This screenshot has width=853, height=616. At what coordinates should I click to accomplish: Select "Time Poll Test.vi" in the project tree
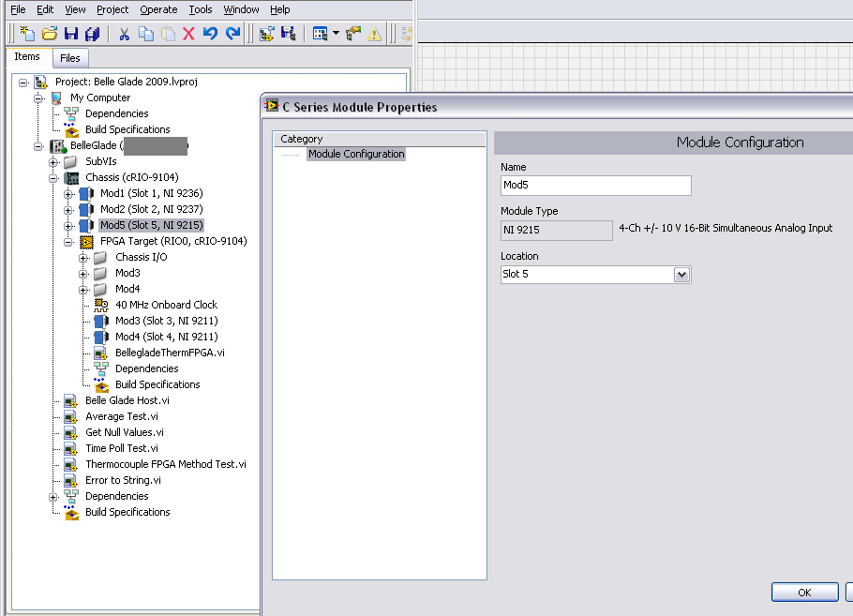tap(122, 448)
